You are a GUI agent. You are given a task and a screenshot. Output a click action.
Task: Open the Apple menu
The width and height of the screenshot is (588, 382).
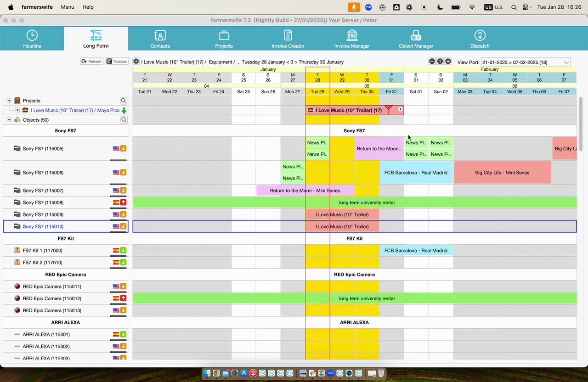11,7
